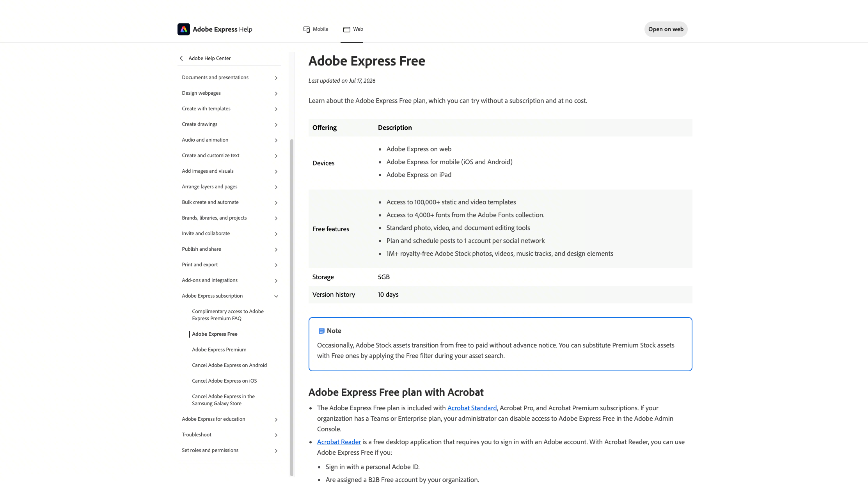Click the 10 days version history value
The height and width of the screenshot is (491, 868).
click(388, 295)
